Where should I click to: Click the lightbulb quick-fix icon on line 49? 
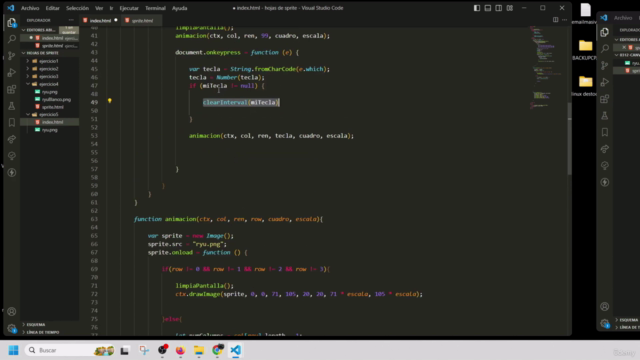(x=109, y=100)
